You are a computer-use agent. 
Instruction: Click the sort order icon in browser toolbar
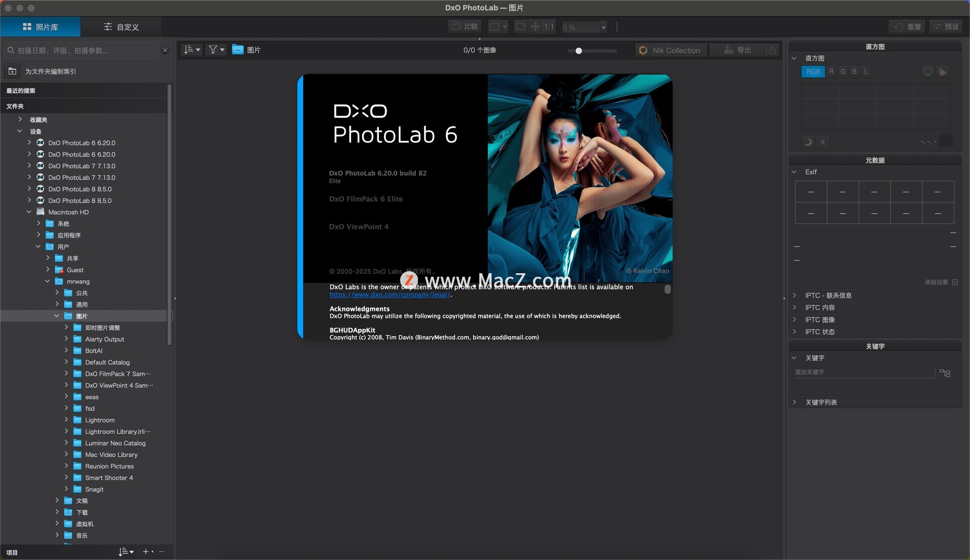tap(191, 49)
